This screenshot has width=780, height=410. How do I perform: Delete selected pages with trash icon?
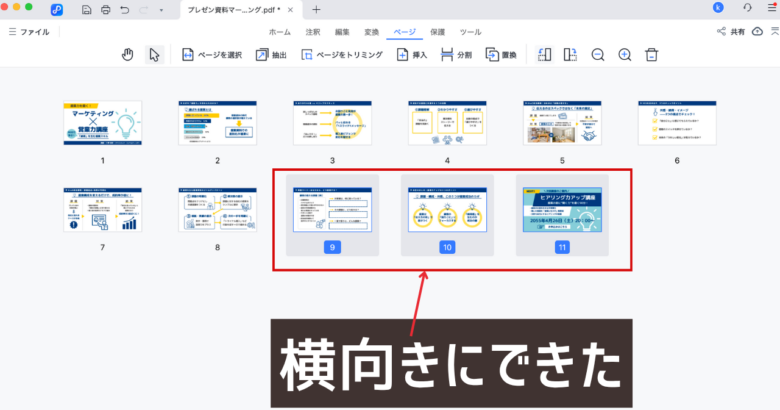tap(651, 55)
